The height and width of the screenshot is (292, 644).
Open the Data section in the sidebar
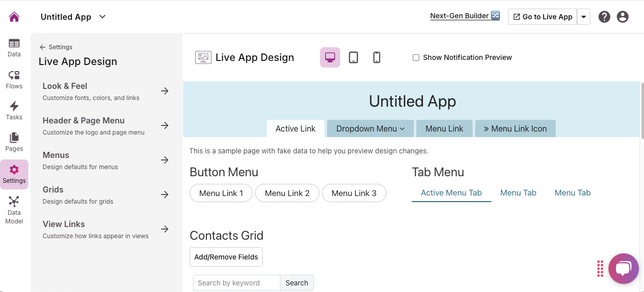pos(14,48)
